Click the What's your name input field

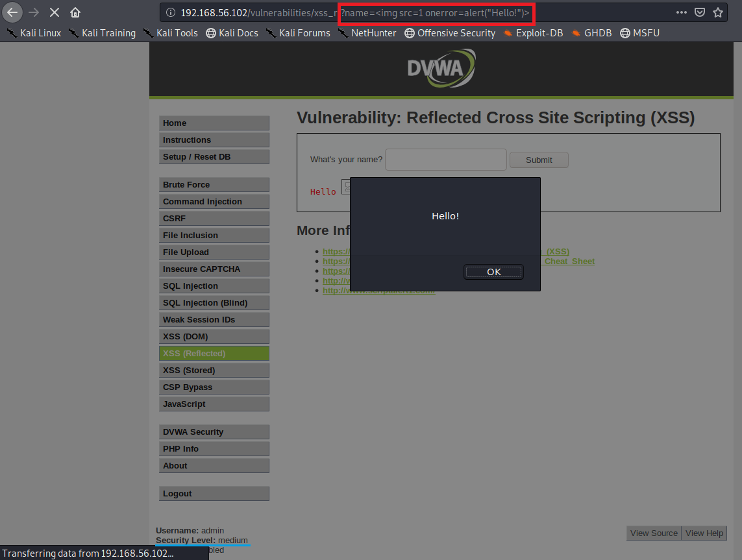(446, 160)
